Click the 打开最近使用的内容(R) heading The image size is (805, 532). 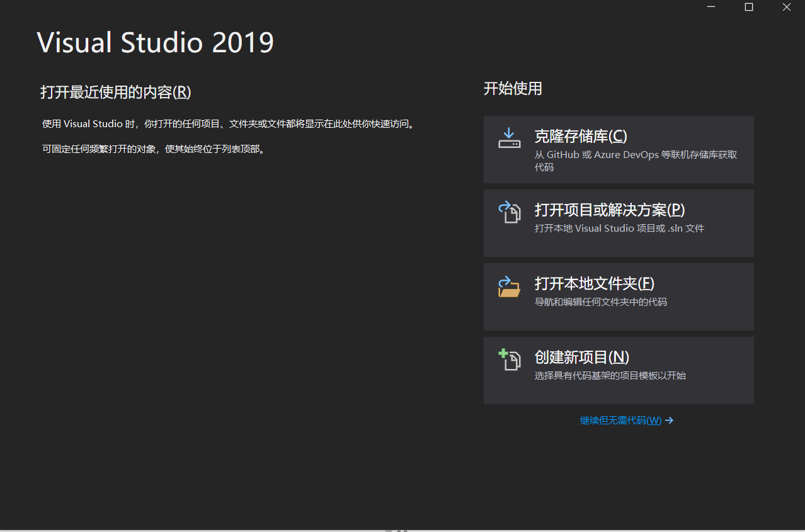point(116,92)
